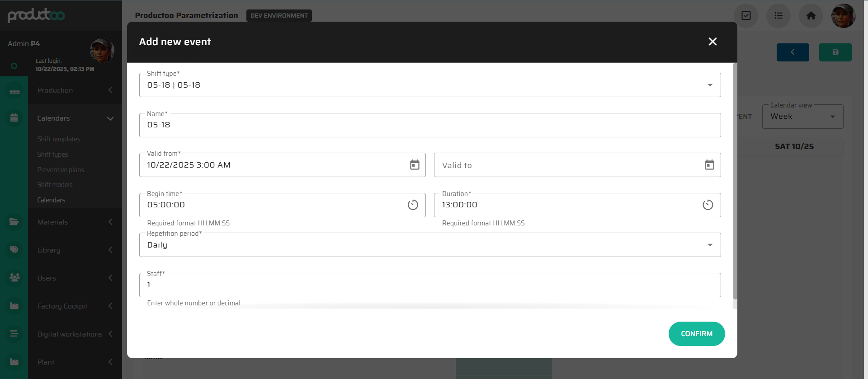The image size is (868, 379).
Task: Click the Duration clock icon
Action: coord(708,205)
